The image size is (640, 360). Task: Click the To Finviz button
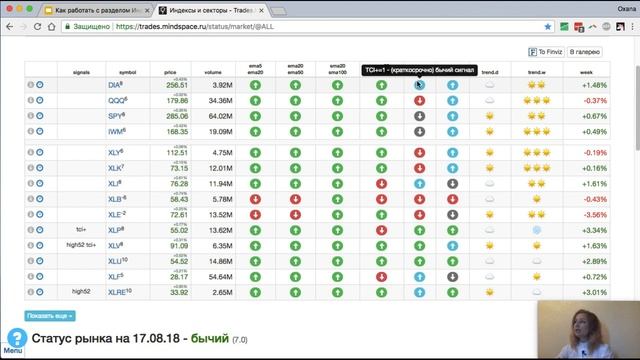[546, 52]
